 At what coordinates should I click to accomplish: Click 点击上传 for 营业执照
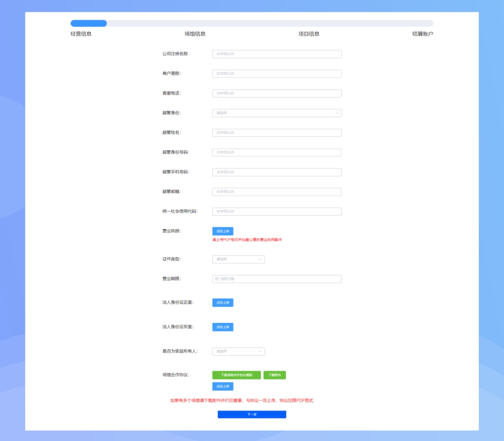(x=223, y=231)
